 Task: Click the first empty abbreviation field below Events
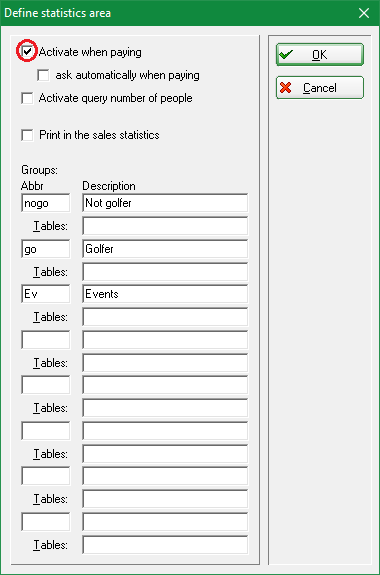(x=45, y=340)
